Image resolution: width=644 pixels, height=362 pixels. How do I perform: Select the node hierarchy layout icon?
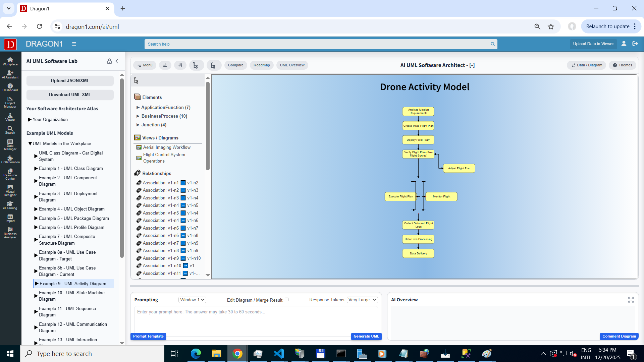tap(196, 65)
